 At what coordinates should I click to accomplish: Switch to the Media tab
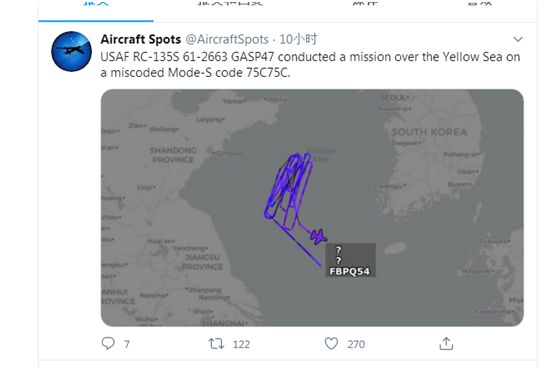tap(365, 3)
